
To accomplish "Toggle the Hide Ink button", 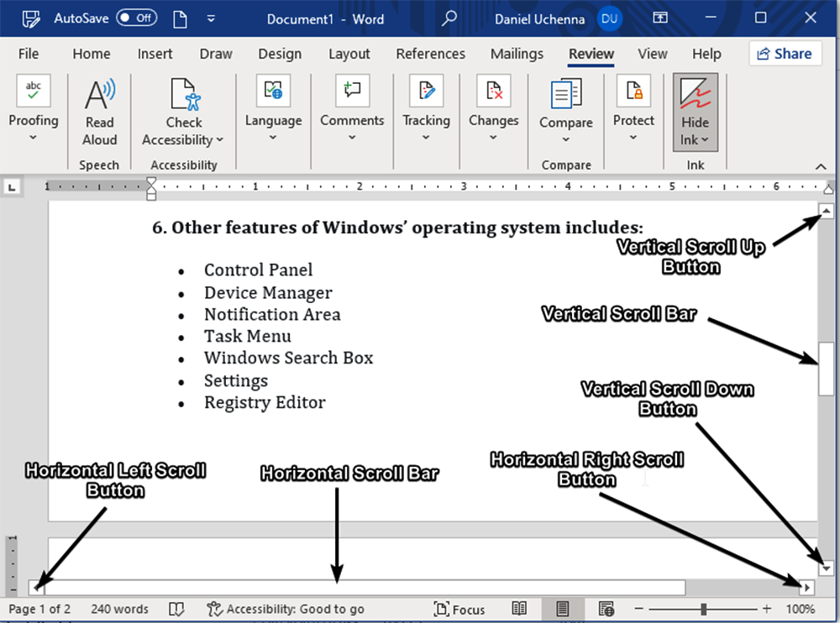I will 695,111.
